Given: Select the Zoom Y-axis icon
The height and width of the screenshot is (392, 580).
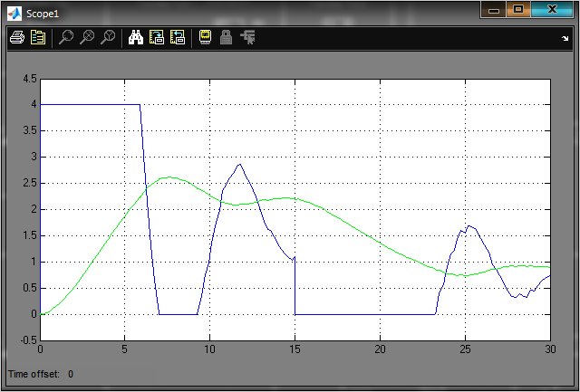Looking at the screenshot, I should click(x=108, y=37).
